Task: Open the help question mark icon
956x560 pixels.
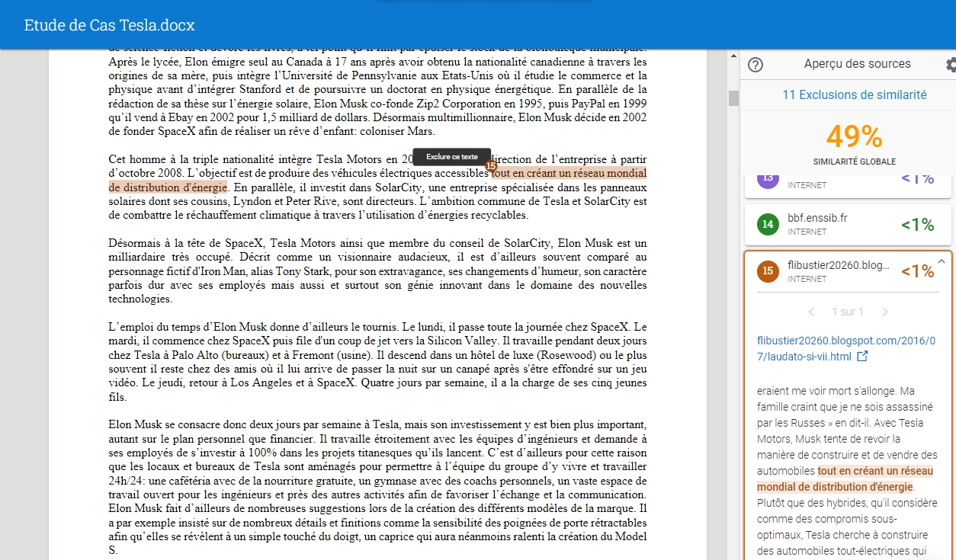Action: pyautogui.click(x=755, y=65)
